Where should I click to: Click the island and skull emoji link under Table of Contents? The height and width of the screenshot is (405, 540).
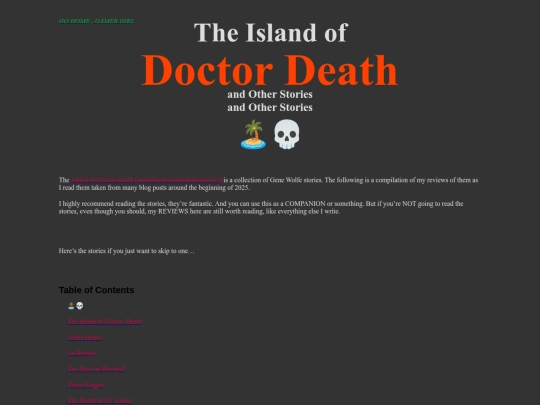(x=75, y=305)
